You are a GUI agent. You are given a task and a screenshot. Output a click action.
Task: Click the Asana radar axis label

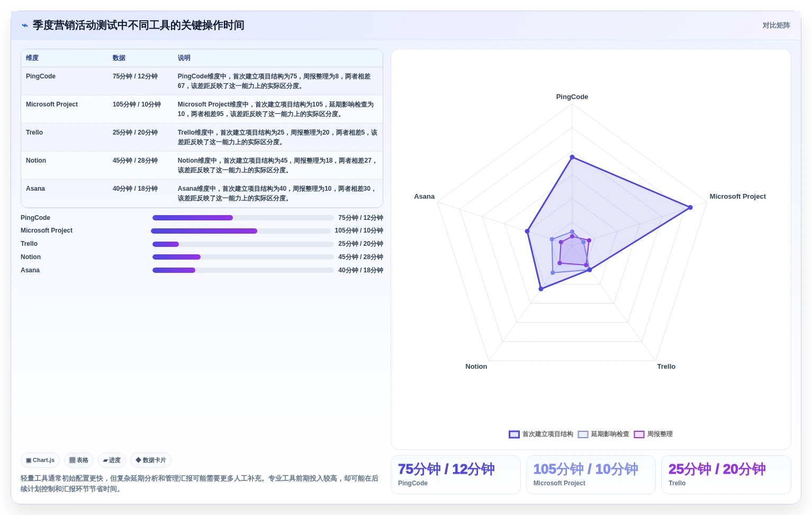[x=425, y=197]
